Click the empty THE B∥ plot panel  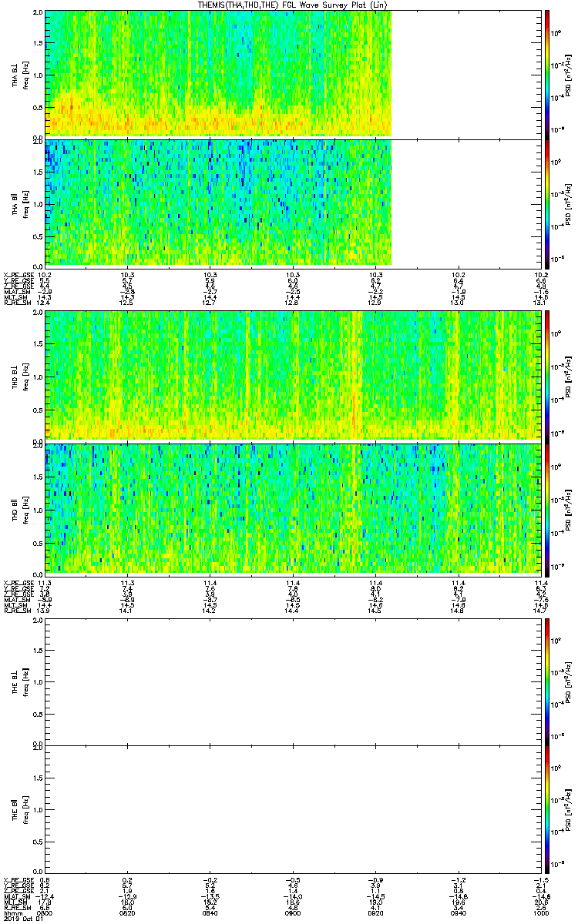[x=292, y=810]
